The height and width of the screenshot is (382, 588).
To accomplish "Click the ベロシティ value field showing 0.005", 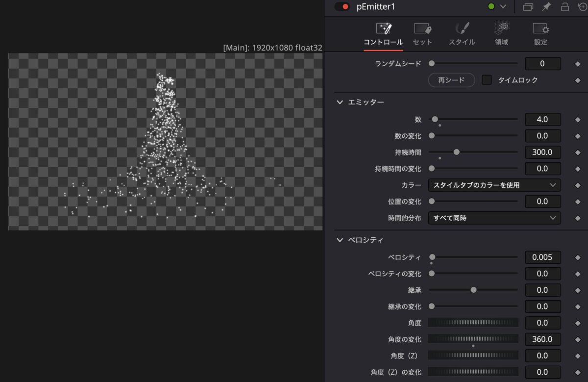I will click(542, 257).
